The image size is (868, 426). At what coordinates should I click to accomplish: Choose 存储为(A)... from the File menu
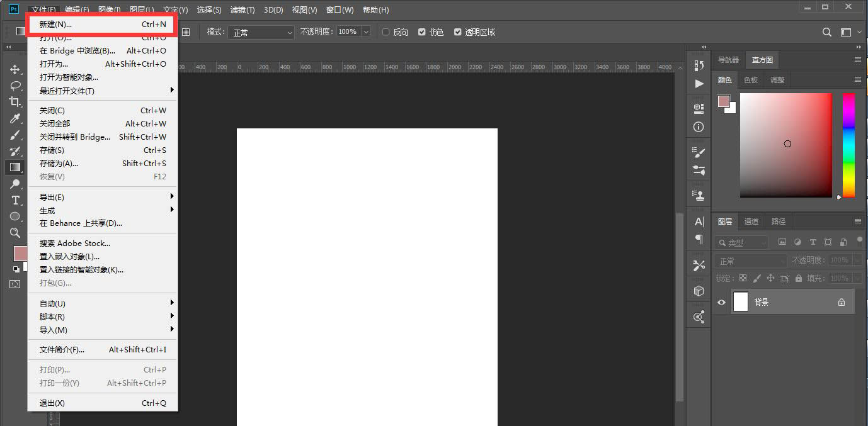pos(103,164)
